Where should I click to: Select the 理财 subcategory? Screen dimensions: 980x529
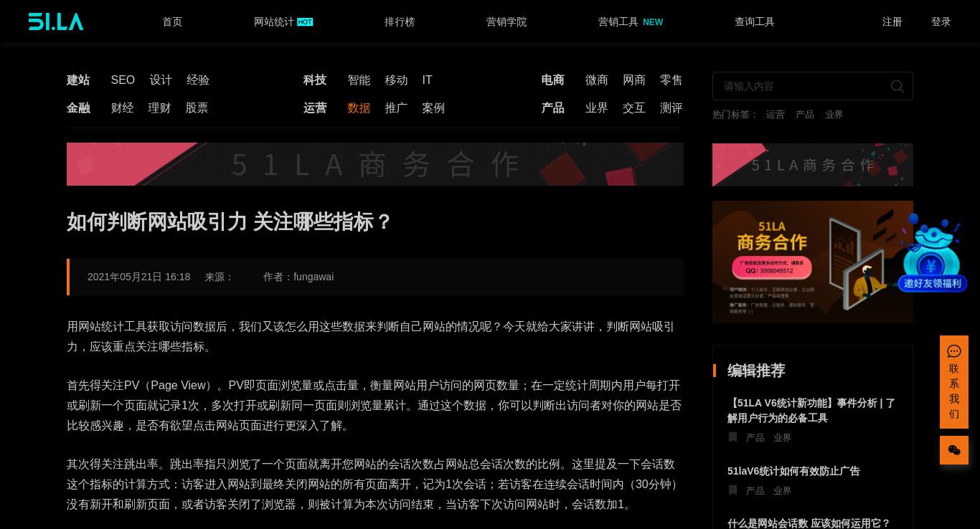(159, 108)
